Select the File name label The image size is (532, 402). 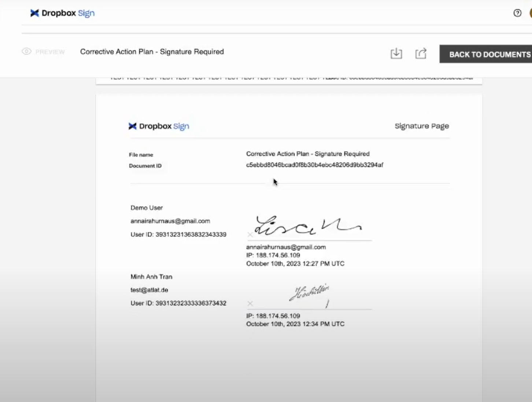pos(141,155)
